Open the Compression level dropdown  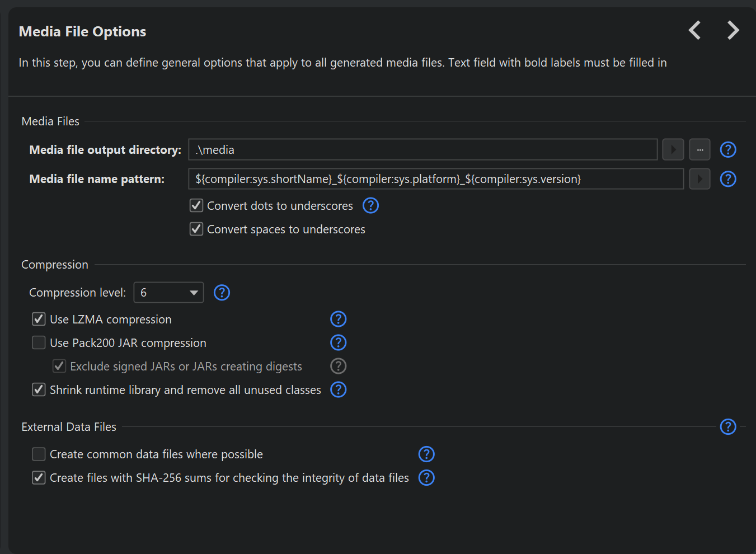pyautogui.click(x=168, y=293)
